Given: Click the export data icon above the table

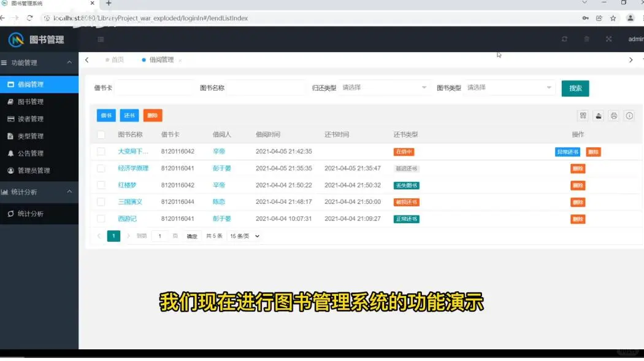Looking at the screenshot, I should tap(598, 115).
